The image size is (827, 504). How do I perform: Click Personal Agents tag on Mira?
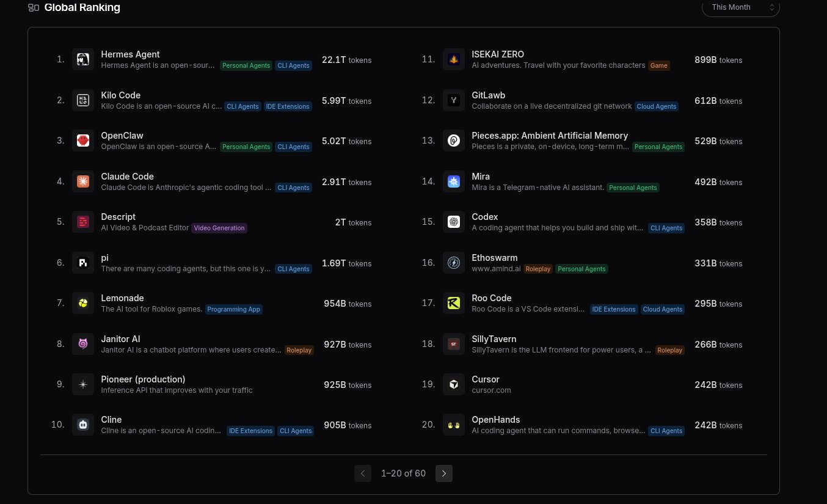[633, 188]
